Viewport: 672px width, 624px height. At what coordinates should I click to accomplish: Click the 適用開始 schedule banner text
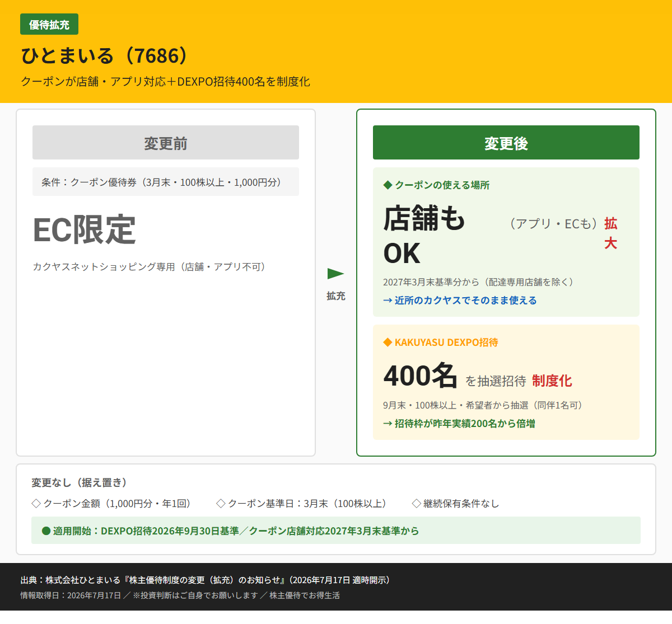[x=236, y=531]
